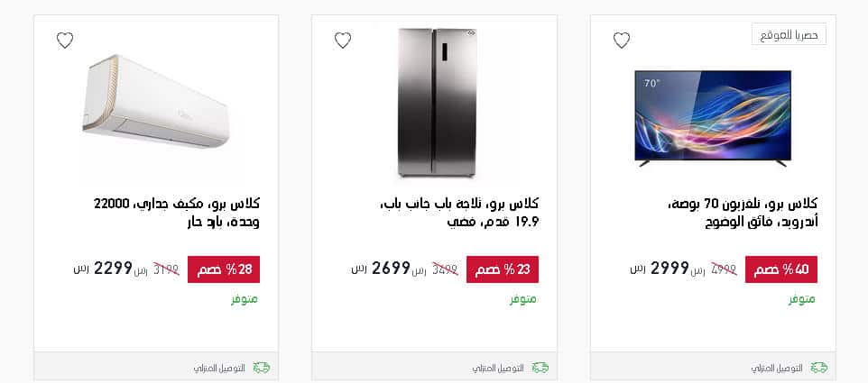Favorite the 70 inch TV with heart icon
The height and width of the screenshot is (383, 868).
[x=621, y=41]
